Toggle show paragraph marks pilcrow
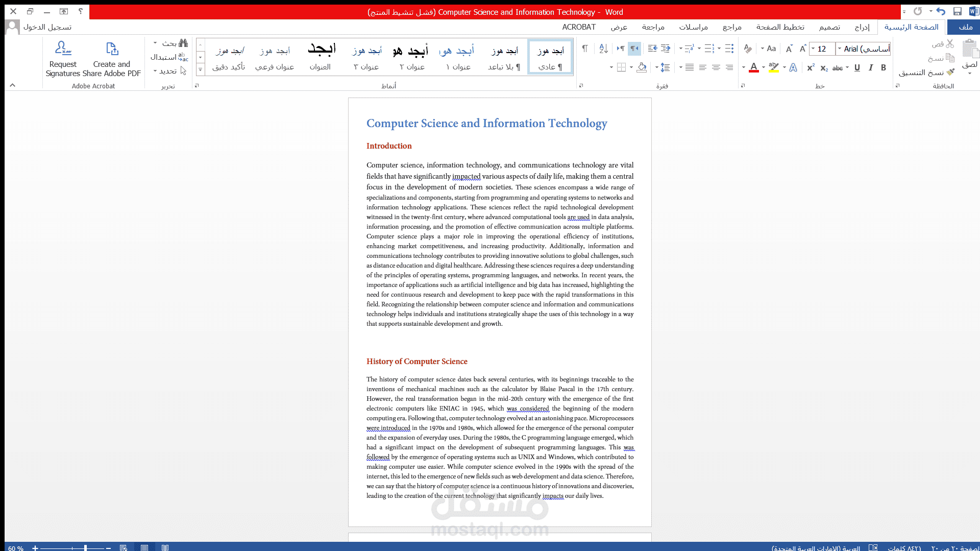The height and width of the screenshot is (551, 980). pyautogui.click(x=585, y=49)
